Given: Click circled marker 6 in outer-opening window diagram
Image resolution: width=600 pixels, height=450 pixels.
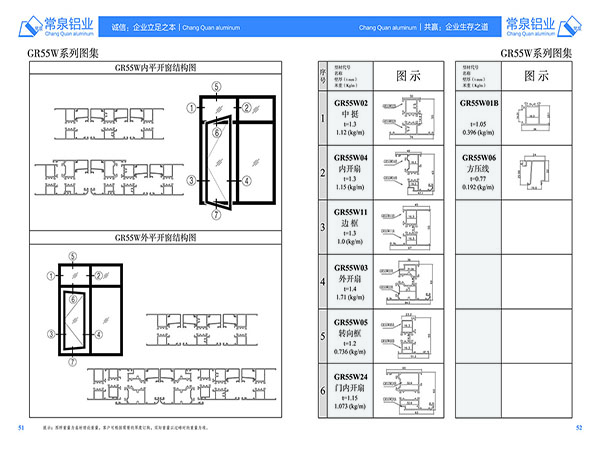Looking at the screenshot, I should 73,299.
